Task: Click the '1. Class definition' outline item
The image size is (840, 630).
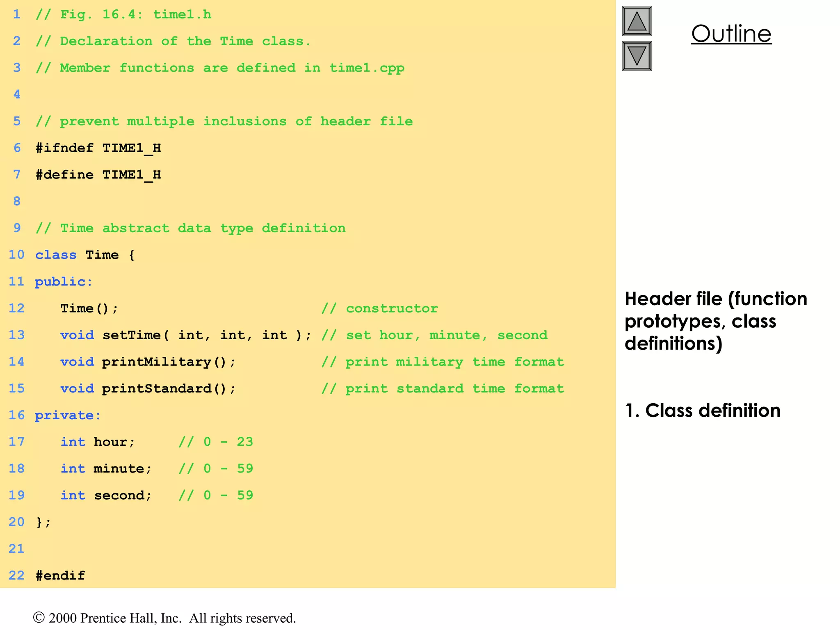Action: (702, 411)
